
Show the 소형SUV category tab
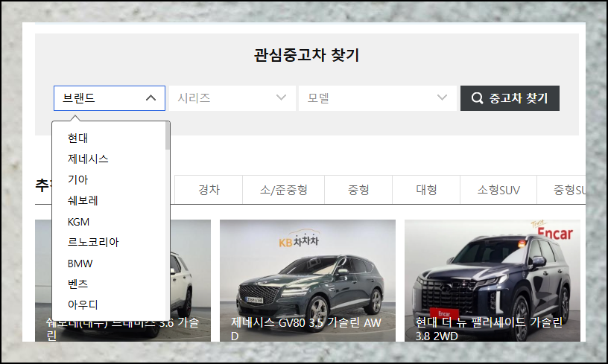point(498,190)
